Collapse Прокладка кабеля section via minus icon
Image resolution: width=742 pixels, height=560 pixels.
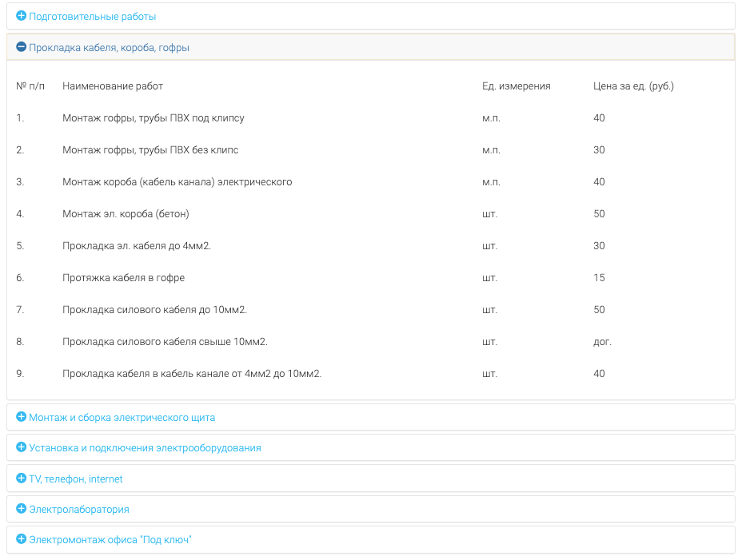(x=22, y=47)
